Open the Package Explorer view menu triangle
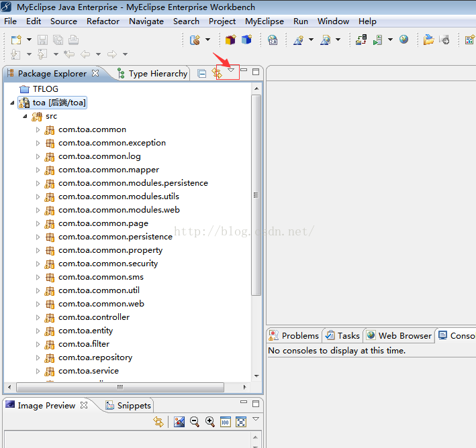This screenshot has width=476, height=448. (231, 70)
